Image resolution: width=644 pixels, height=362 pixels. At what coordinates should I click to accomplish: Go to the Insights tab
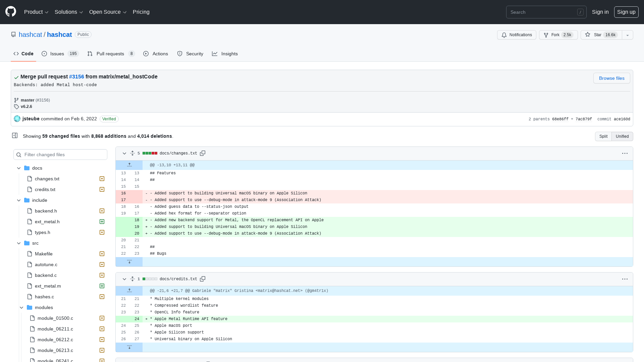click(x=225, y=54)
